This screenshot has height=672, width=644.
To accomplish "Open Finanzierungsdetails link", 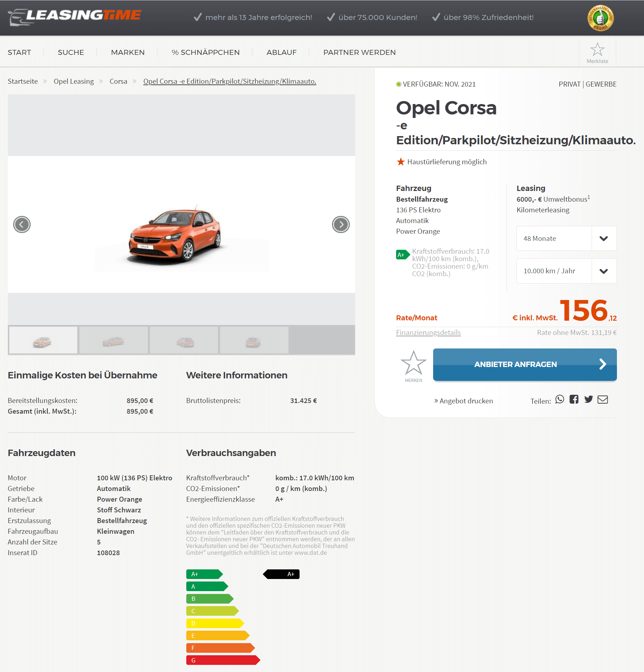I will point(428,332).
